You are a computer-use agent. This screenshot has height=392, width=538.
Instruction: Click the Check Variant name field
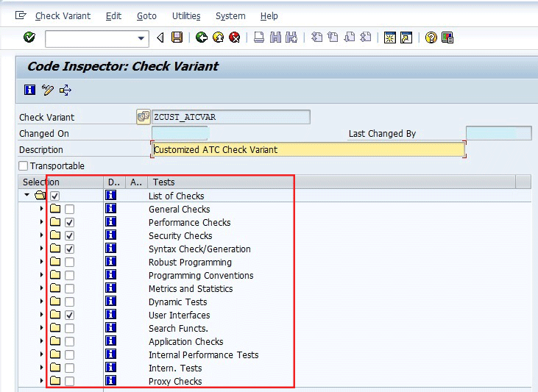click(x=231, y=117)
